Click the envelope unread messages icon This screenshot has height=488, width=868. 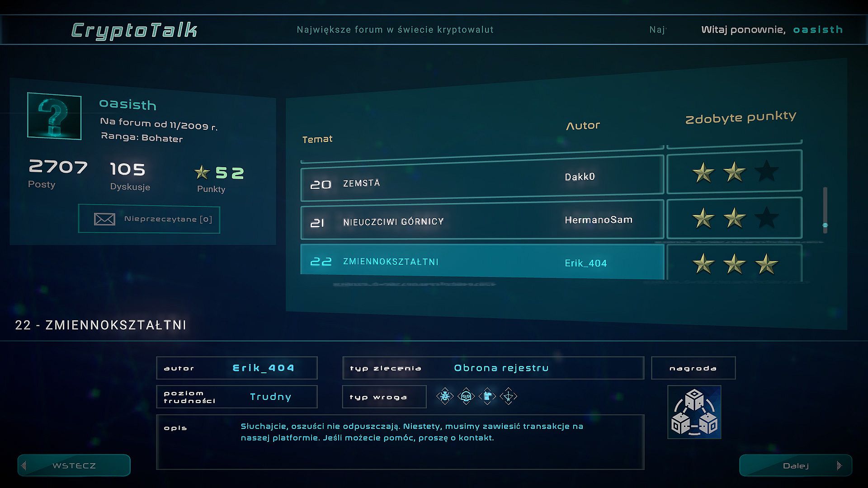click(104, 219)
